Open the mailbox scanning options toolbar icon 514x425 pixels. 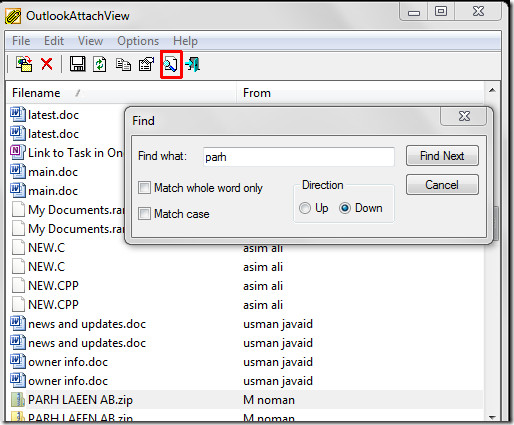click(x=24, y=64)
